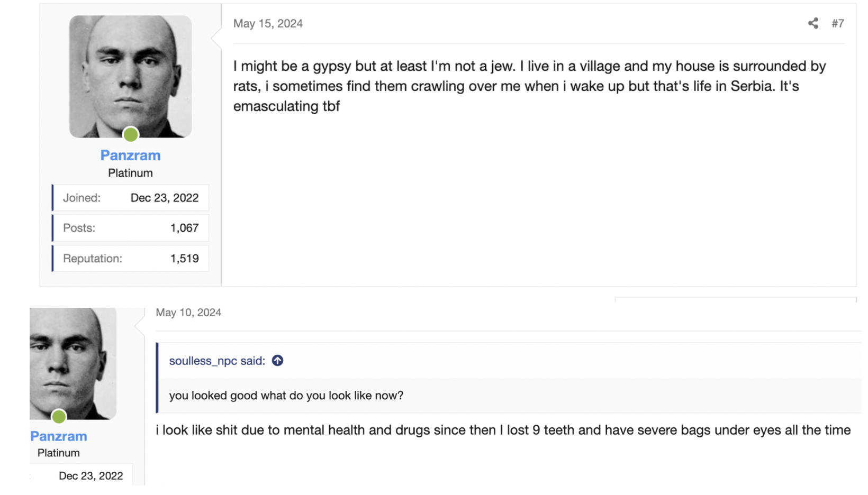Click the May 10, 2024 timestamp
Screen dimensions: 868x495
(x=188, y=313)
